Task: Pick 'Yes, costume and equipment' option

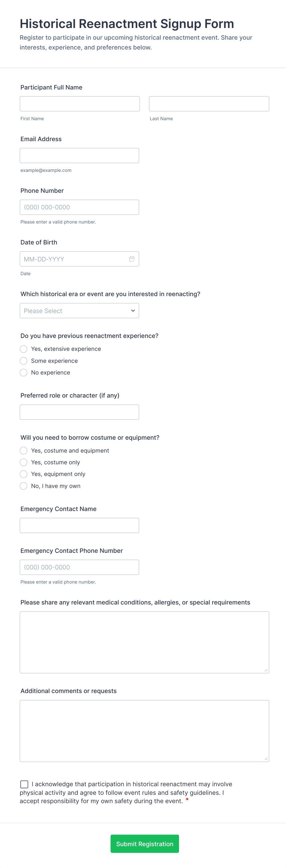Action: pyautogui.click(x=24, y=450)
